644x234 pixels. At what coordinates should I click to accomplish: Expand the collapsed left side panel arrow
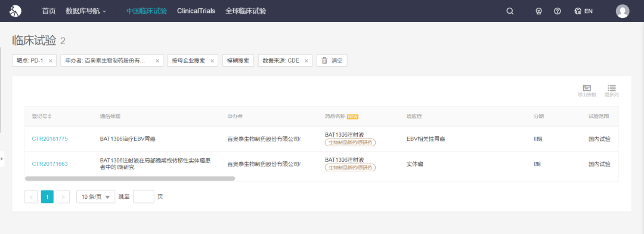click(x=2, y=158)
